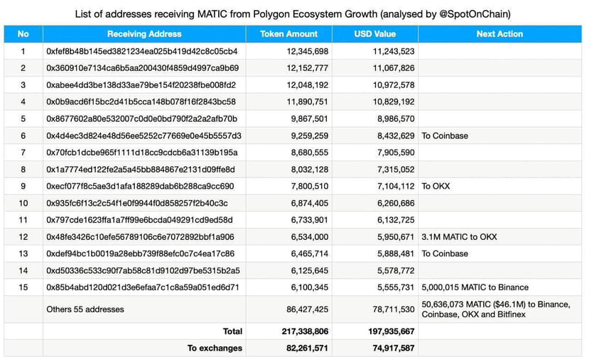This screenshot has width=589, height=364.
Task: Select the Next Action column header
Action: 499,34
